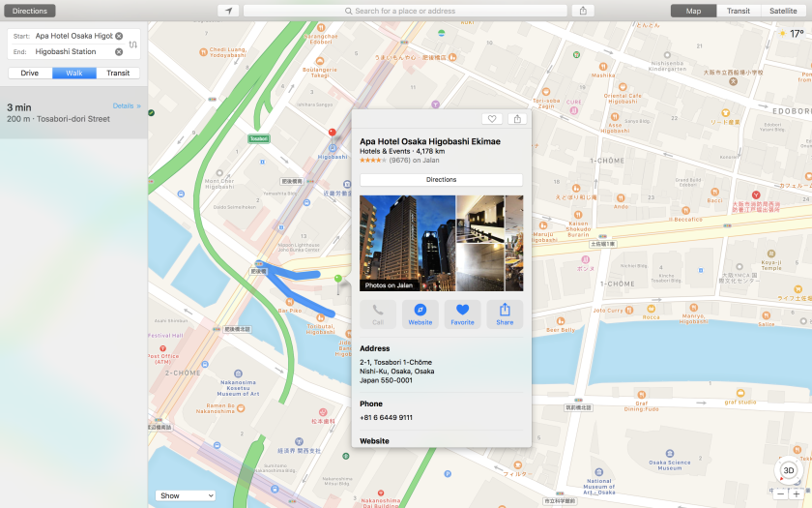Select the Joto Curry marker

[629, 310]
